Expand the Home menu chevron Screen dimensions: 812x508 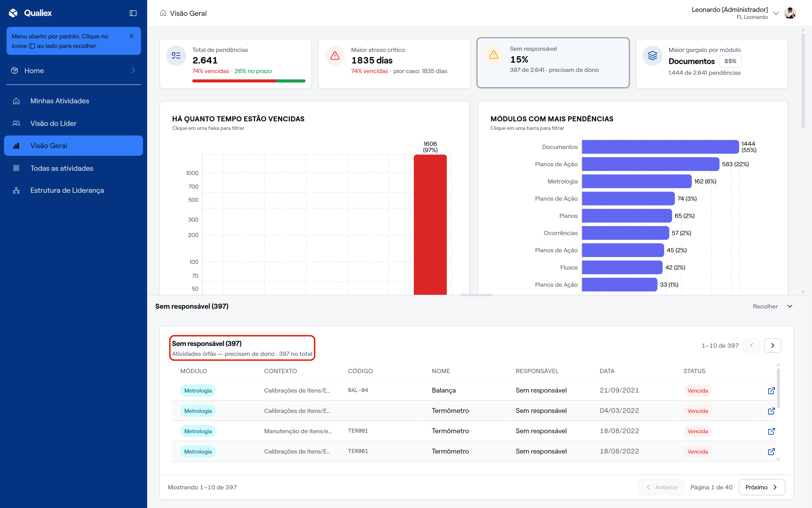pos(133,71)
